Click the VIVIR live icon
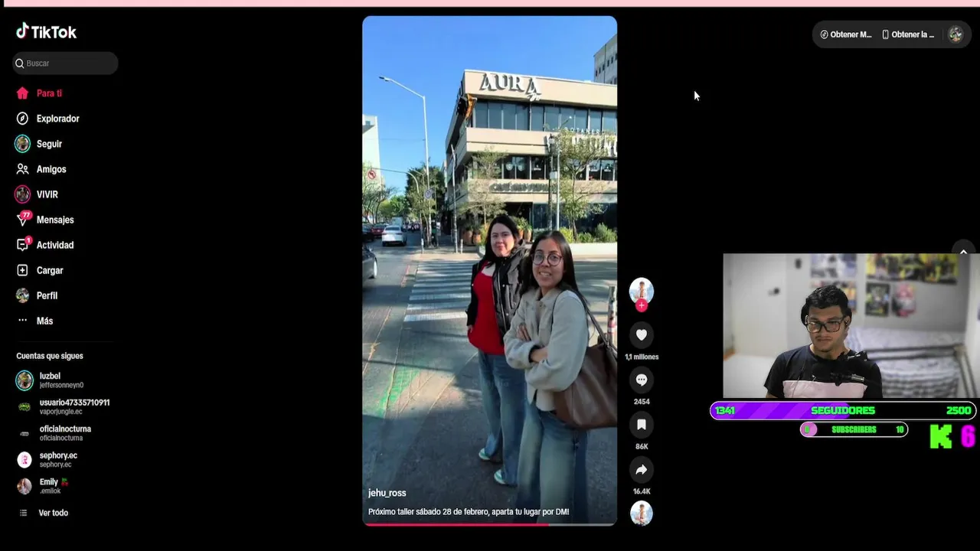This screenshot has height=551, width=980. point(22,194)
